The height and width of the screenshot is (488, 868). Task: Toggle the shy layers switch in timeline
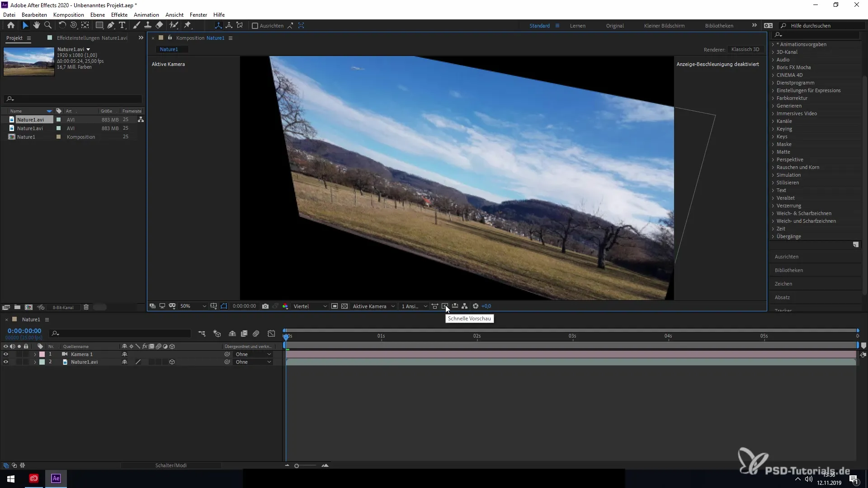(x=232, y=333)
